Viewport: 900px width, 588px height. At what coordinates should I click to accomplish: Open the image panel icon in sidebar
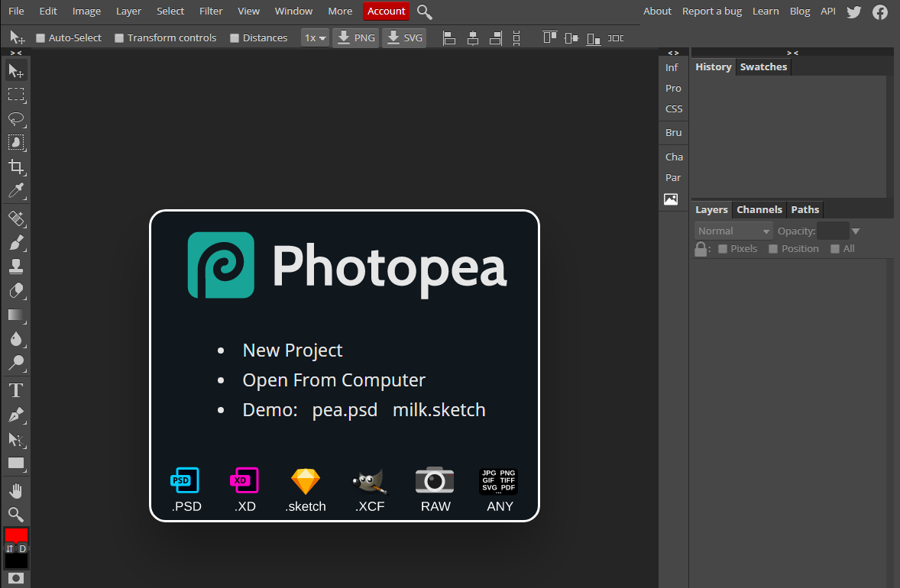click(x=671, y=199)
